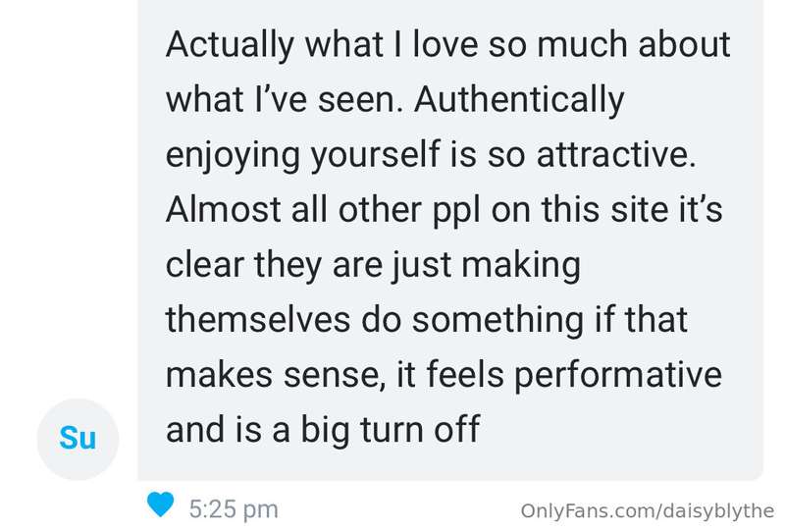Image resolution: width=785 pixels, height=532 pixels.
Task: Click the blue heart like icon
Action: click(160, 504)
